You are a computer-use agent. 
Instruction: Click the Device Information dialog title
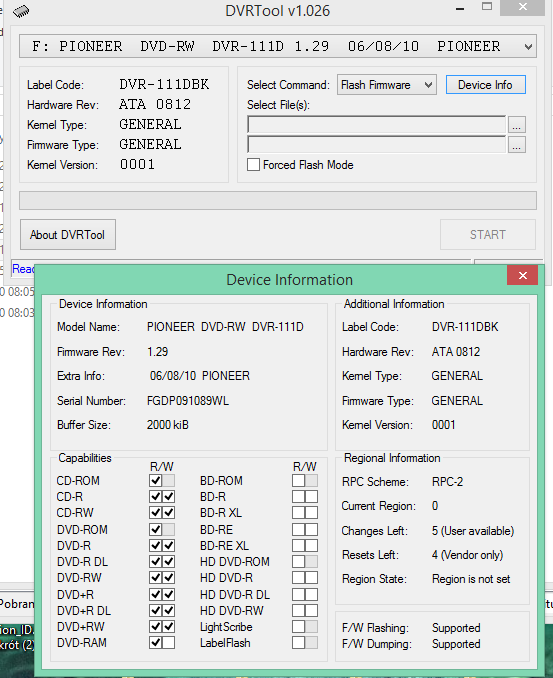[x=290, y=280]
